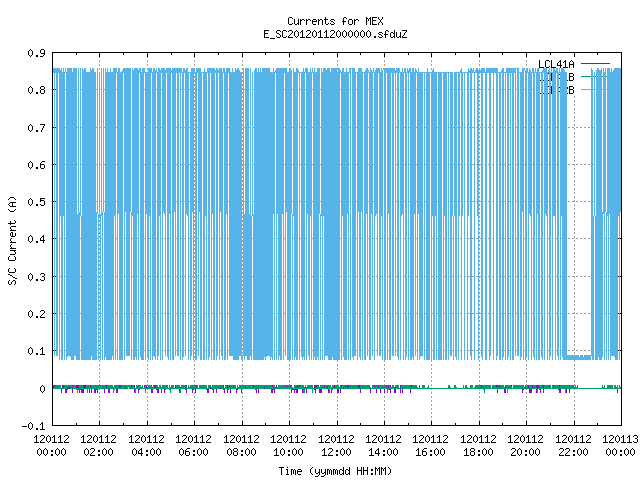Select the 08:00 time tick label

tap(241, 452)
